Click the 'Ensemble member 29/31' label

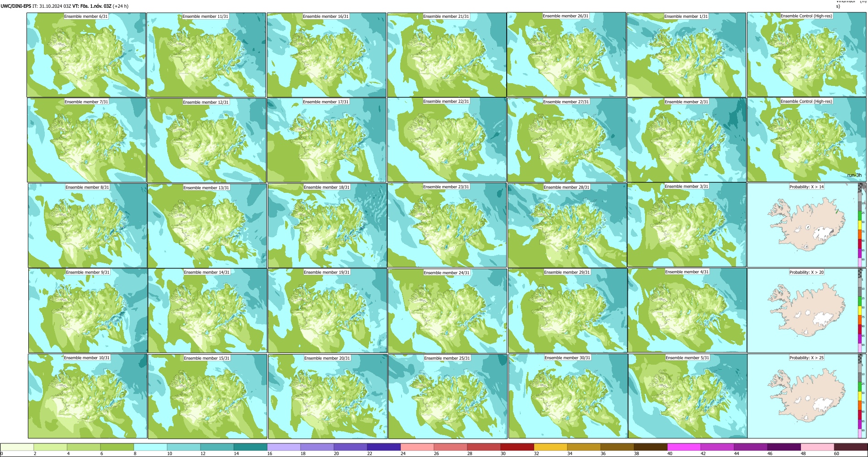pos(567,272)
